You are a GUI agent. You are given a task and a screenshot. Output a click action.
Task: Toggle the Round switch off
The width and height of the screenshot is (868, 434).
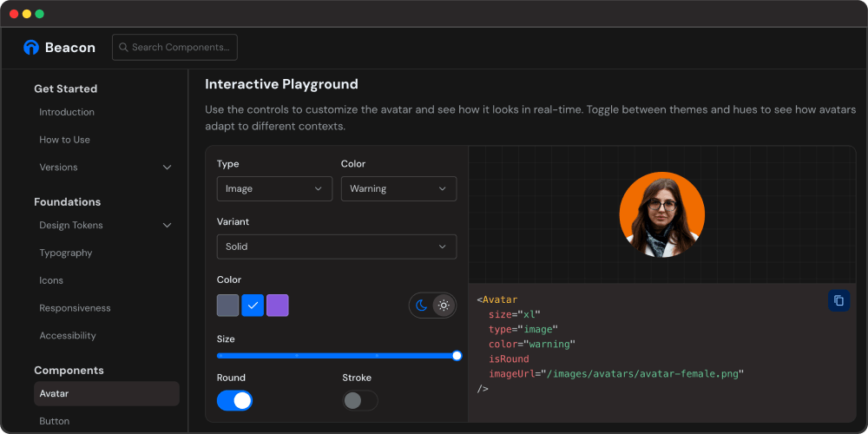coord(234,400)
